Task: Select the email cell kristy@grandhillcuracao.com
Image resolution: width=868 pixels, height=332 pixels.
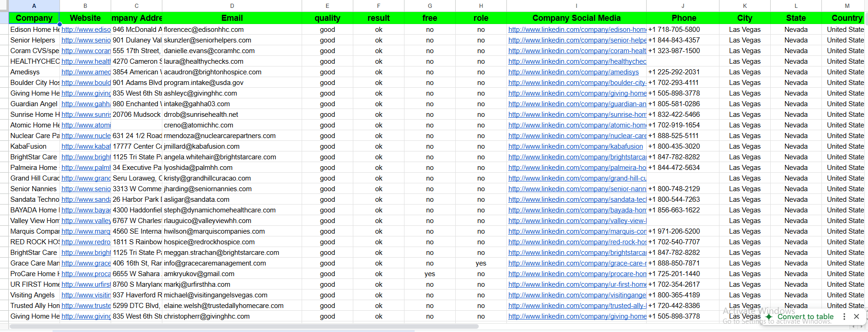Action: (232, 178)
